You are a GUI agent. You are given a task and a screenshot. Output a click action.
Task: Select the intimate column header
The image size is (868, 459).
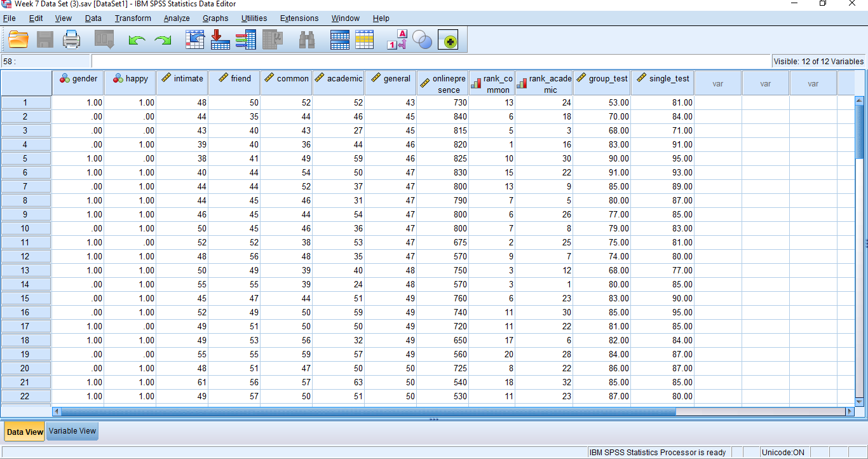click(182, 83)
